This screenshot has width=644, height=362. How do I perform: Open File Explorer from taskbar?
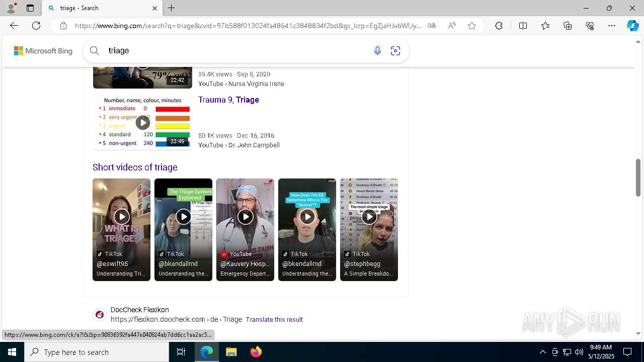[x=231, y=352]
